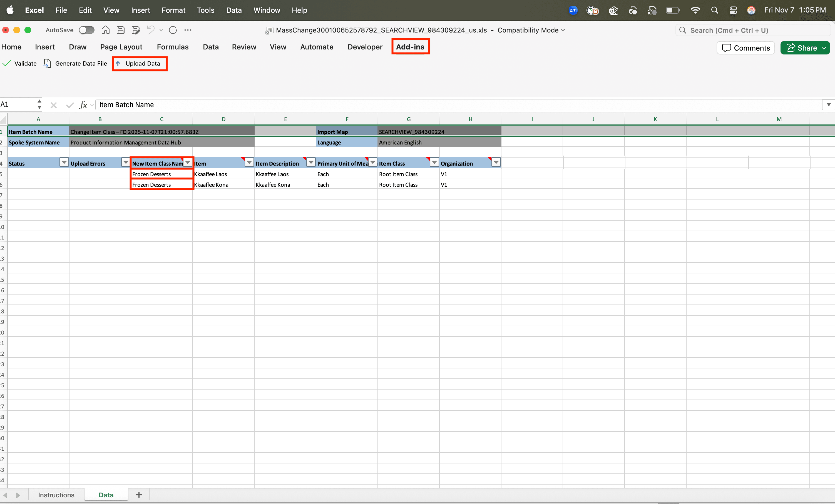The height and width of the screenshot is (504, 835).
Task: Toggle the AutoSave switch
Action: pos(86,30)
